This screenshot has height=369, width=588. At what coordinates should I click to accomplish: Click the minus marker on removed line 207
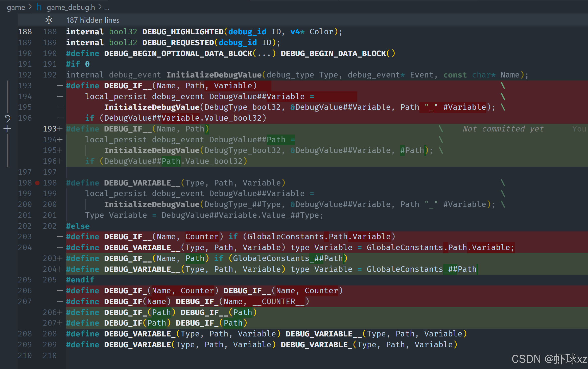[x=60, y=301]
